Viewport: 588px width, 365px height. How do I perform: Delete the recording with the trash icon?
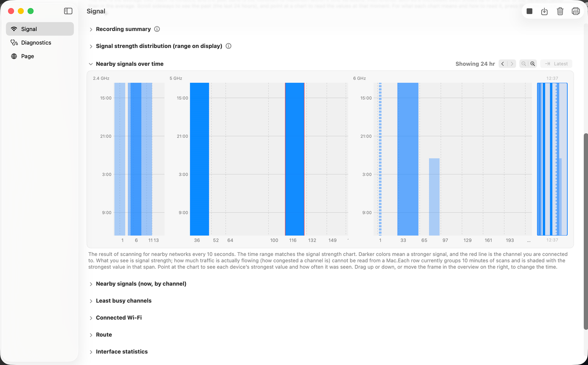pos(560,11)
